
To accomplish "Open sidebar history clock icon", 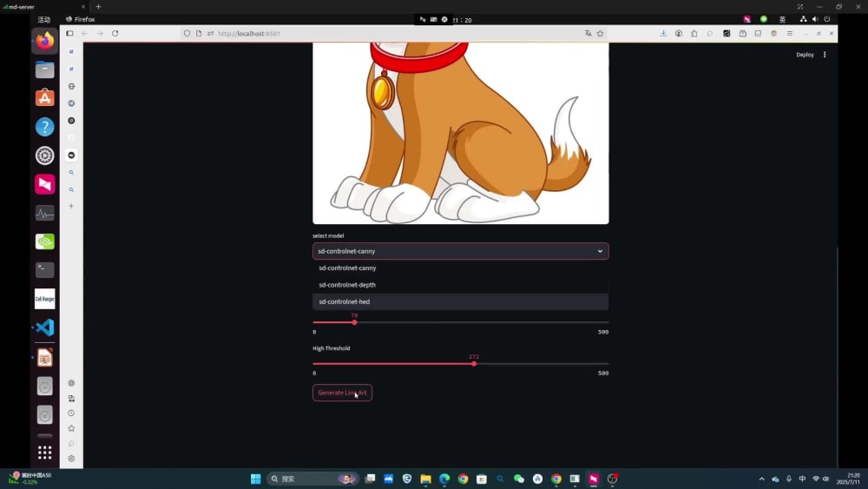I will (71, 413).
